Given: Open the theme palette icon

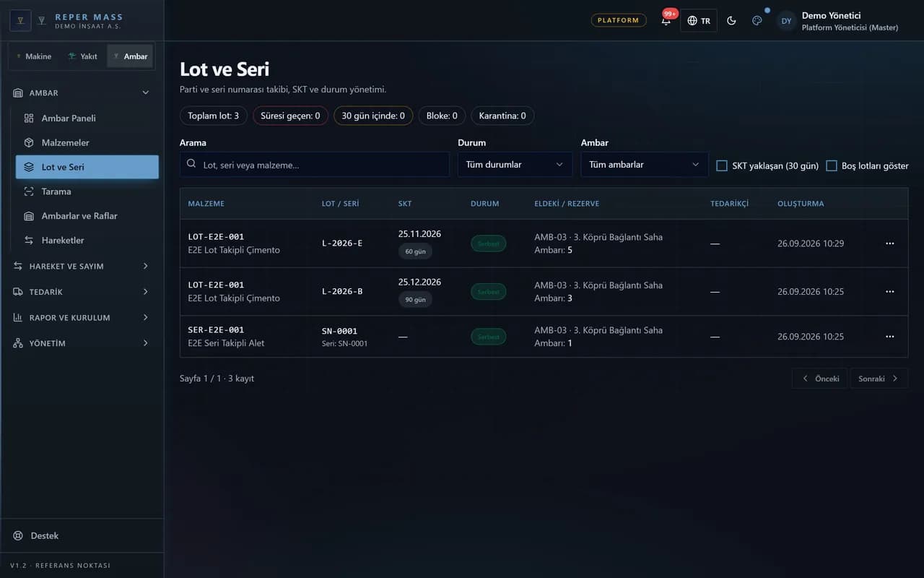Looking at the screenshot, I should point(757,20).
